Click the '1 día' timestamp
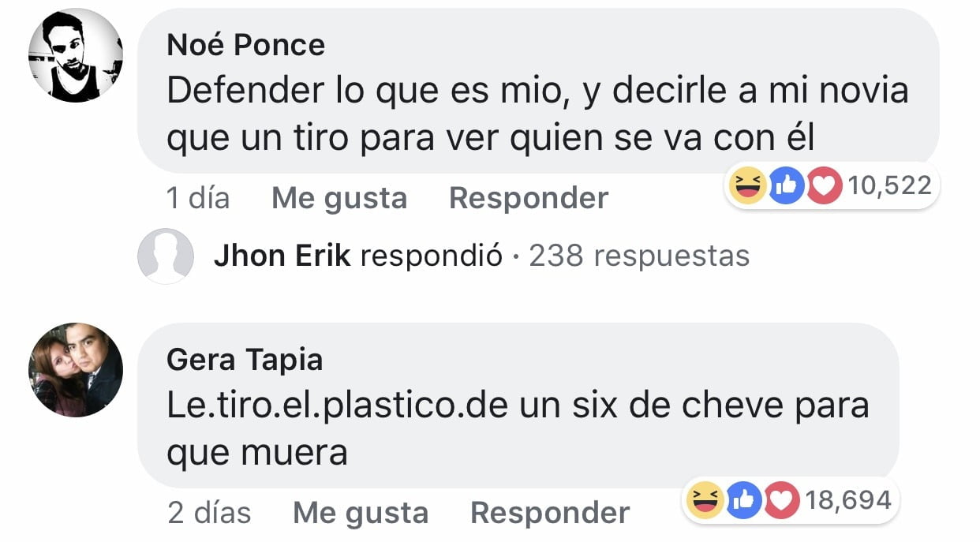Viewport: 980px width, 542px height. (x=198, y=198)
